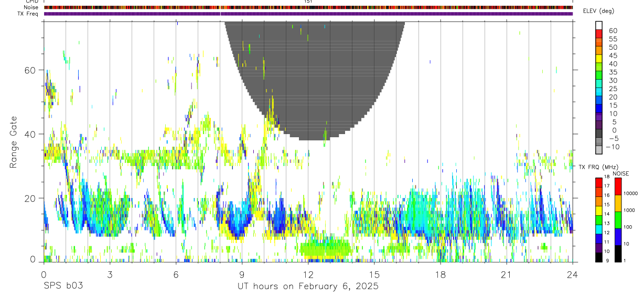Click the blue swatch in the NOISE color bar

click(618, 237)
